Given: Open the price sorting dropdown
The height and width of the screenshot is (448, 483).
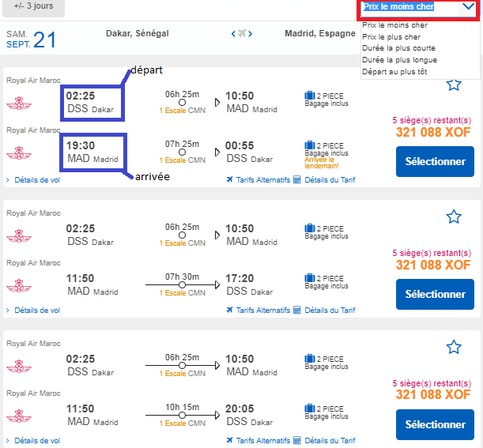Looking at the screenshot, I should tap(418, 7).
